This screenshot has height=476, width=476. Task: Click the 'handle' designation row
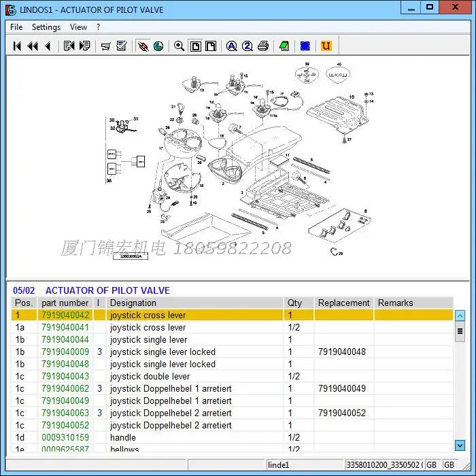123,437
